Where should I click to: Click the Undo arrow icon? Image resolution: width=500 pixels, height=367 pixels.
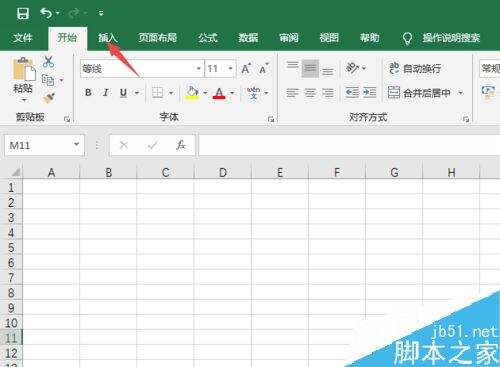pos(46,13)
